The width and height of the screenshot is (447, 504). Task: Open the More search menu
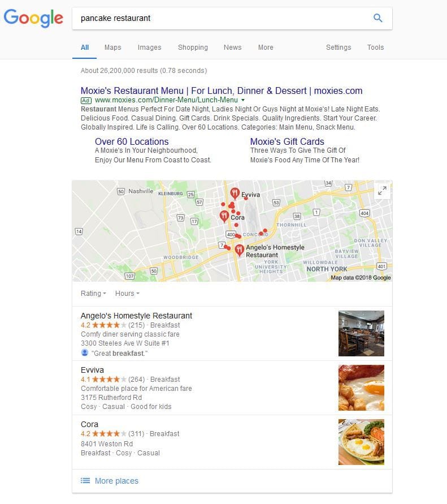(266, 48)
